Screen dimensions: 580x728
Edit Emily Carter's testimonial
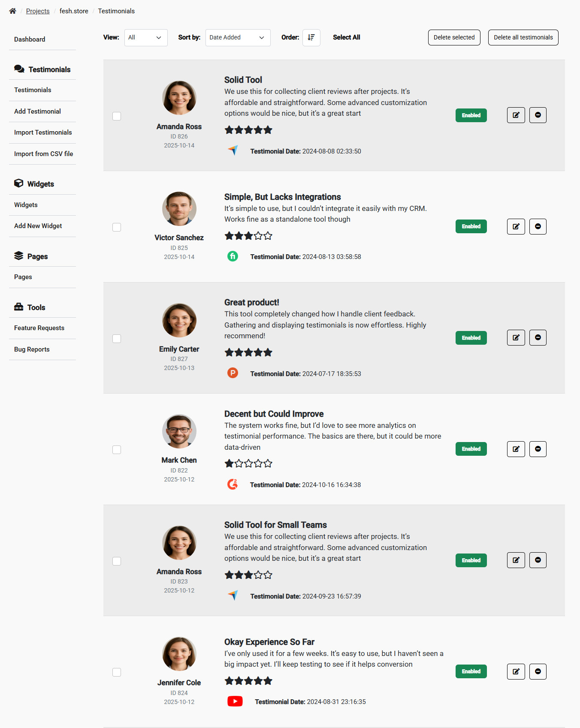point(516,338)
